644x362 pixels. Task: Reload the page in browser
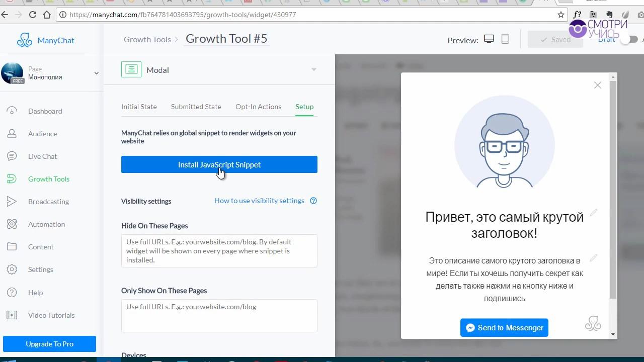pyautogui.click(x=33, y=15)
